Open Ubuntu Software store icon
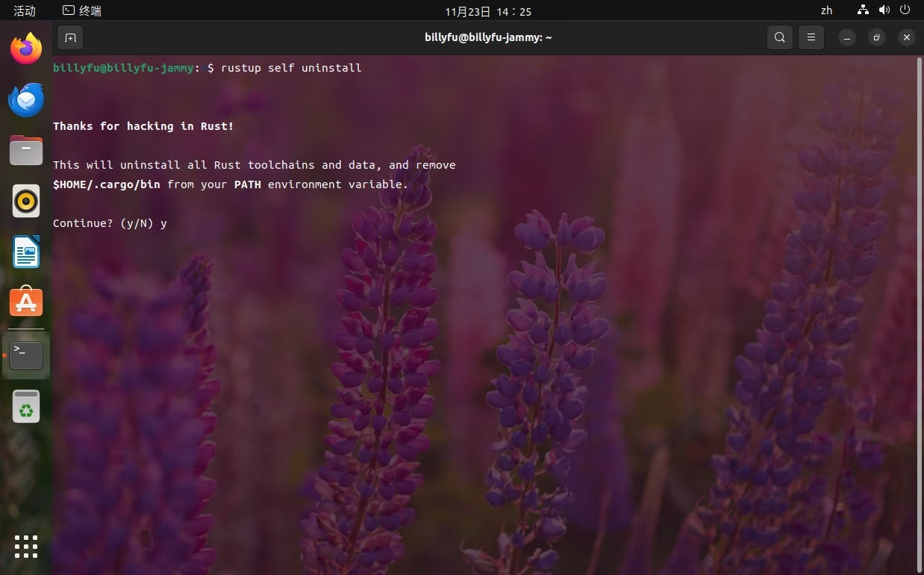This screenshot has width=924, height=575. click(26, 302)
